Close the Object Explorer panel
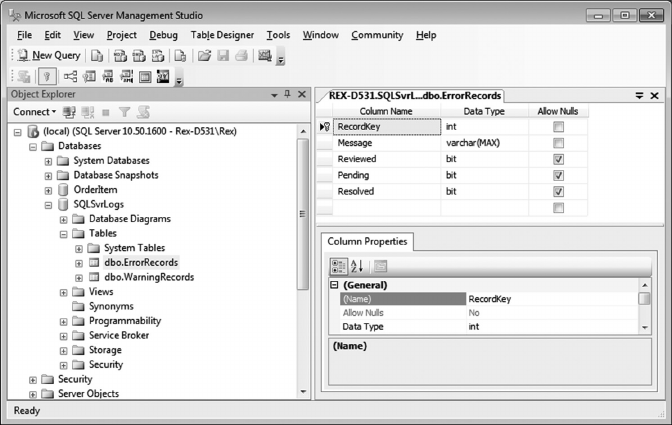The image size is (672, 425). (302, 94)
